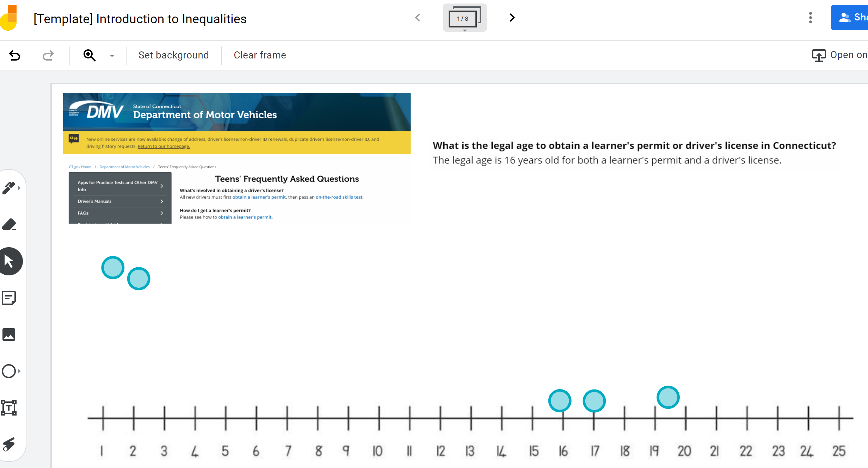Insert an image with image tool
This screenshot has height=468, width=868.
point(9,335)
